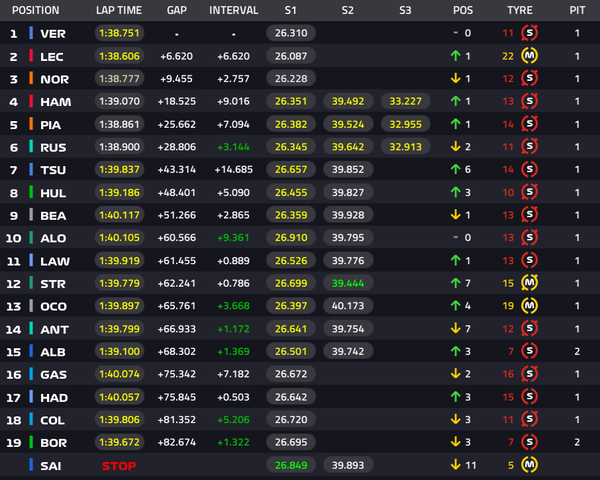Click the green up arrow in TSU's row
The height and width of the screenshot is (480, 600).
click(455, 169)
